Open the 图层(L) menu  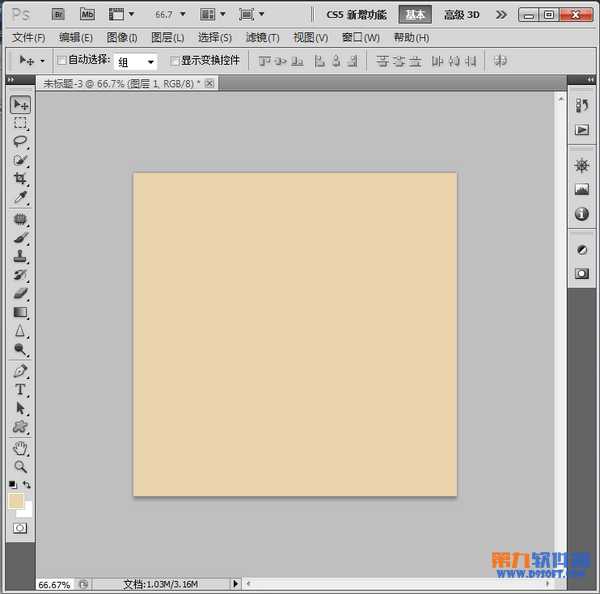coord(167,38)
